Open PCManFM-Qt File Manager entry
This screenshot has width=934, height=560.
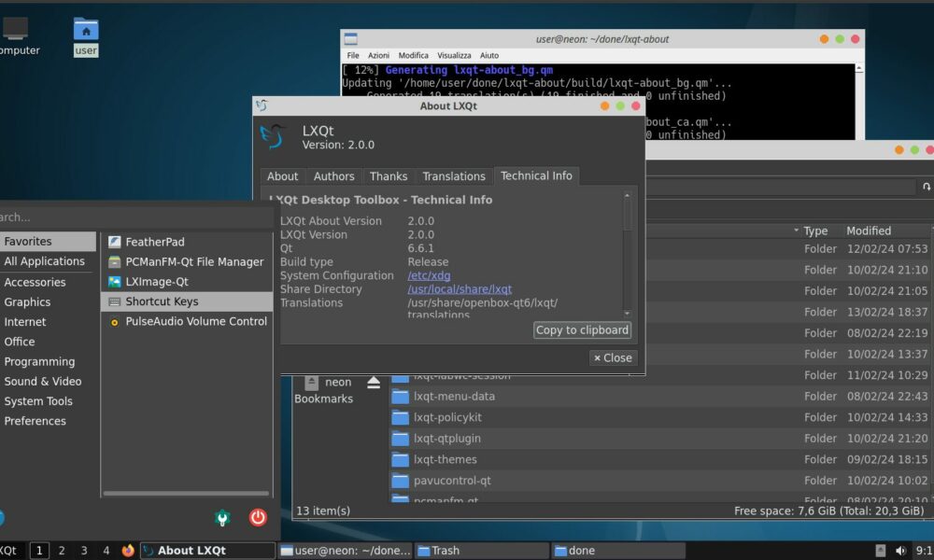(x=187, y=262)
